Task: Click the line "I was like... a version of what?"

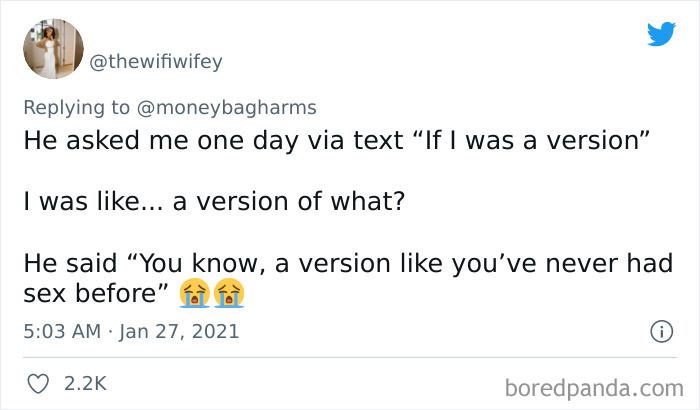Action: (214, 201)
